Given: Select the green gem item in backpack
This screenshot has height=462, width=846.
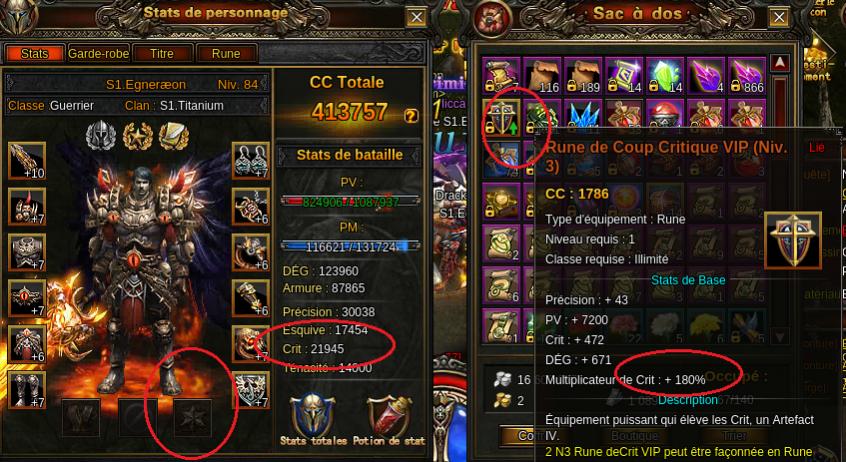Looking at the screenshot, I should pyautogui.click(x=665, y=76).
